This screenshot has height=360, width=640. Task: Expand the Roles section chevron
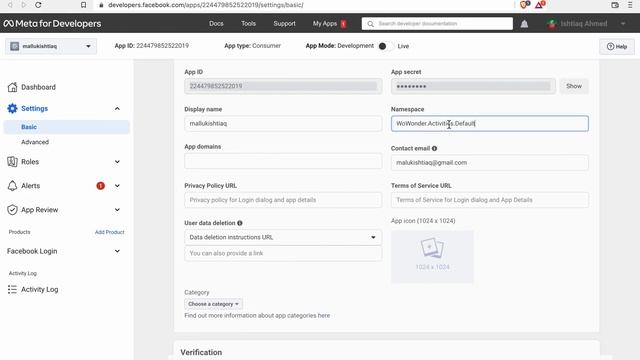[x=117, y=162]
